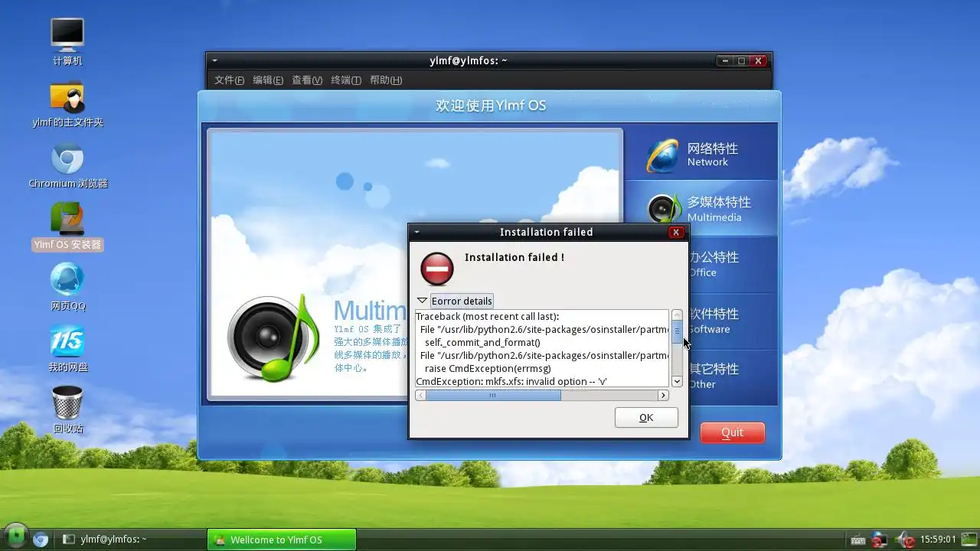The width and height of the screenshot is (980, 551).
Task: Select the 多媒体特性 Multimedia tab
Action: pyautogui.click(x=701, y=208)
